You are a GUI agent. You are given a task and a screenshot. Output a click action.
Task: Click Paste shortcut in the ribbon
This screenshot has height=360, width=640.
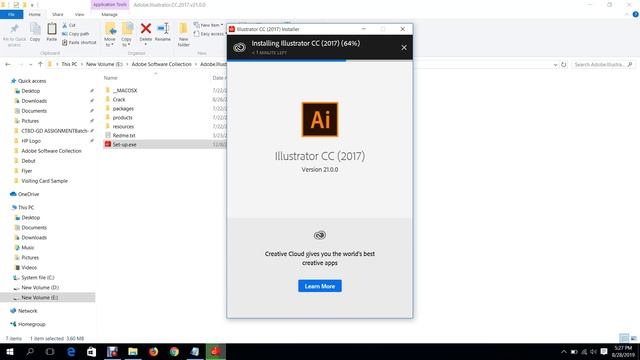tap(79, 42)
